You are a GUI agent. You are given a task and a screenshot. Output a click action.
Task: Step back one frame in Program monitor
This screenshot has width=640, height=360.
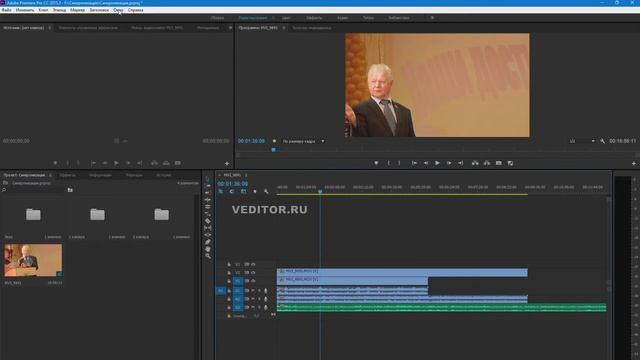(x=426, y=163)
